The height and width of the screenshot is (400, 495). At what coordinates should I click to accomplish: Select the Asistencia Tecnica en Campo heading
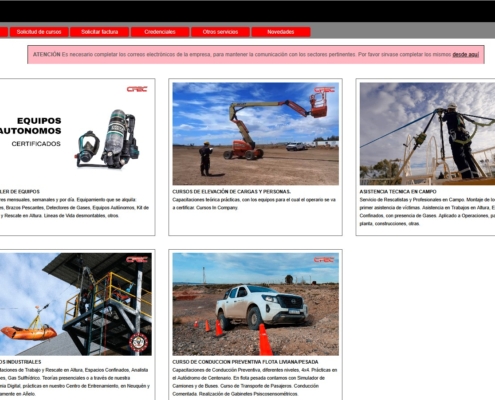pyautogui.click(x=398, y=192)
